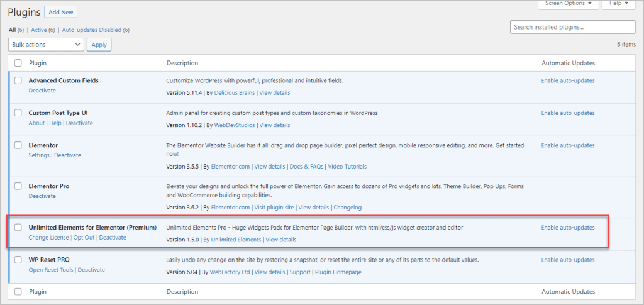Deactivate Advanced Custom Fields plugin

coord(42,91)
